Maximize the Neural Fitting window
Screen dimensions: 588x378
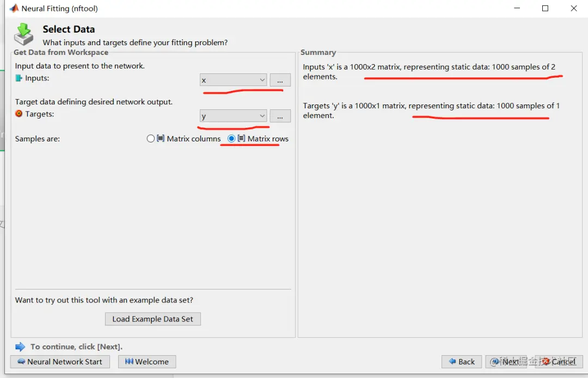(545, 8)
